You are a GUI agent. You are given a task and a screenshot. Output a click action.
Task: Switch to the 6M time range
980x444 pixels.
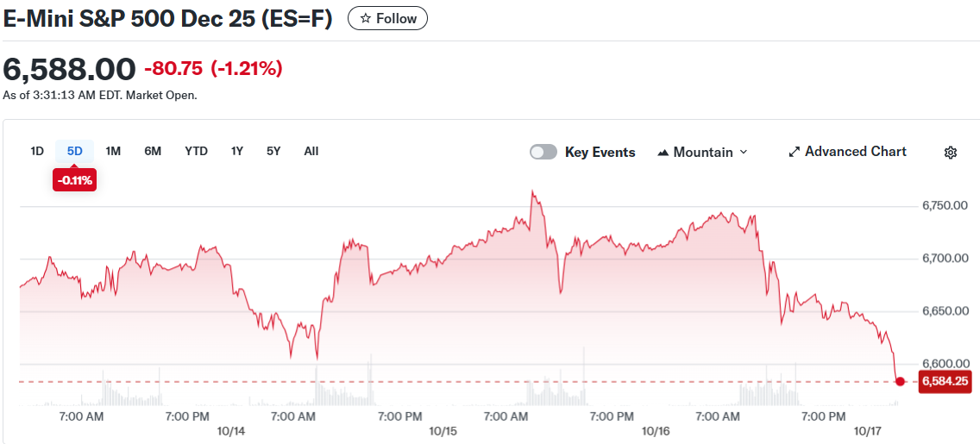153,151
